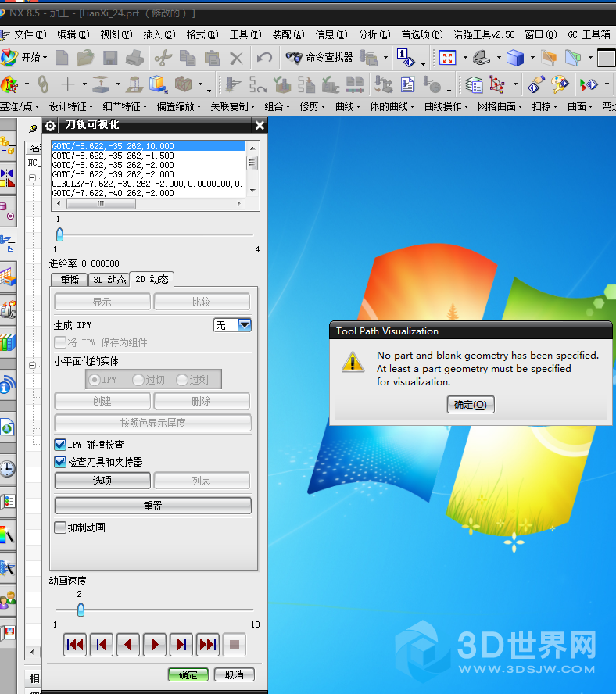This screenshot has width=616, height=694.
Task: Click the tool path position slider handle
Action: (x=59, y=234)
